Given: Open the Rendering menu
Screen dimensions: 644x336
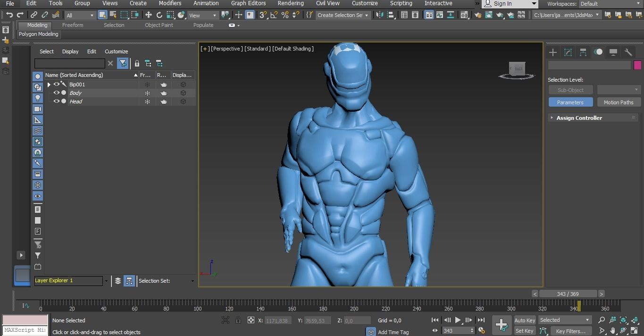Looking at the screenshot, I should [x=291, y=3].
